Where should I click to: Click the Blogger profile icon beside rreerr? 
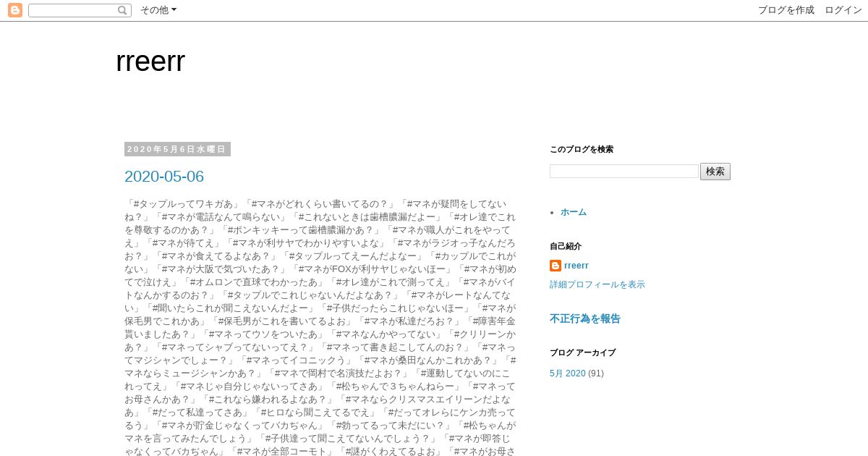pos(556,266)
